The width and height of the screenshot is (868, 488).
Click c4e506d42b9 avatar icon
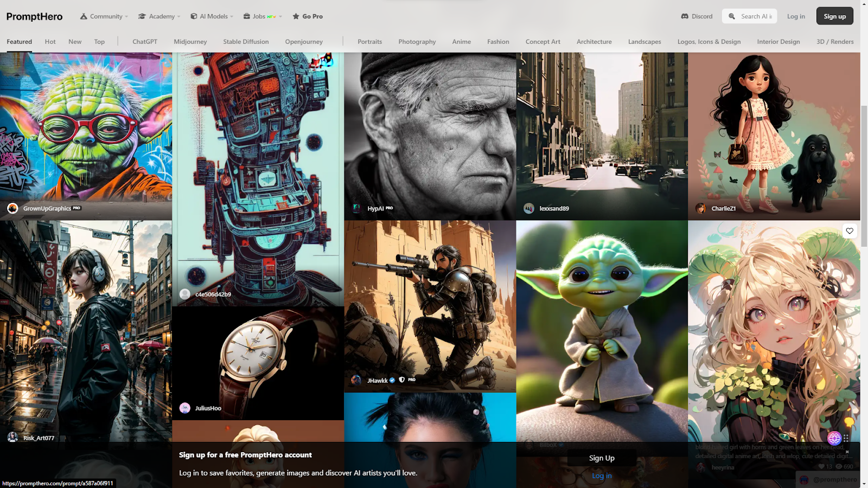185,294
